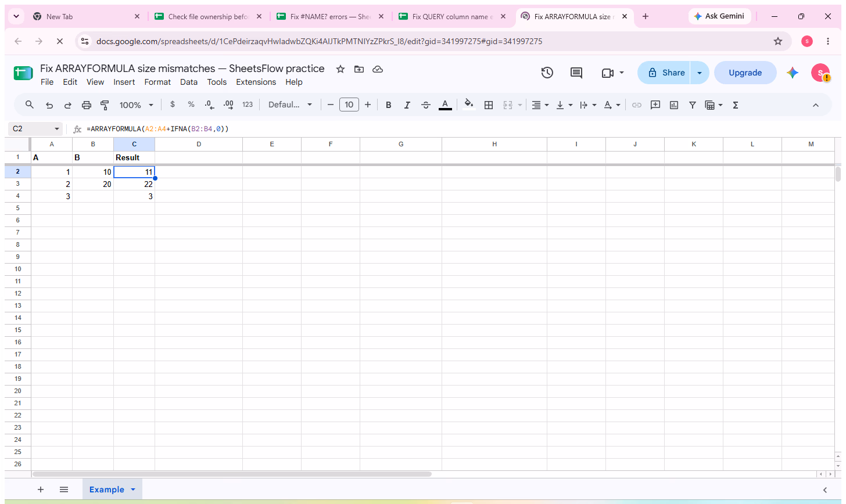Click the Share button

click(x=665, y=73)
